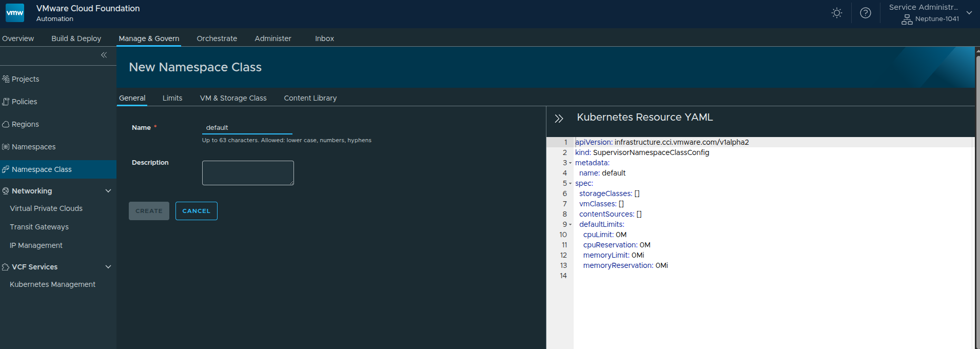The image size is (980, 349).
Task: Toggle the light/dark theme sun icon
Action: click(836, 13)
